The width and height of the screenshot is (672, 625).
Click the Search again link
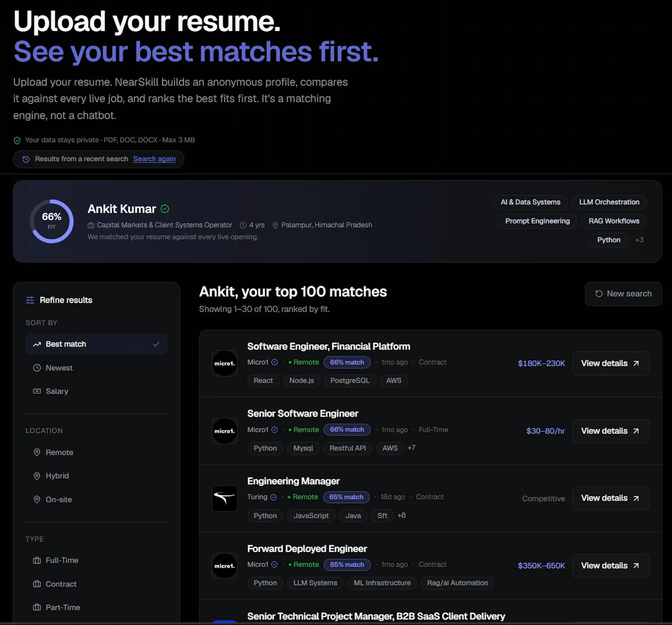(x=154, y=159)
